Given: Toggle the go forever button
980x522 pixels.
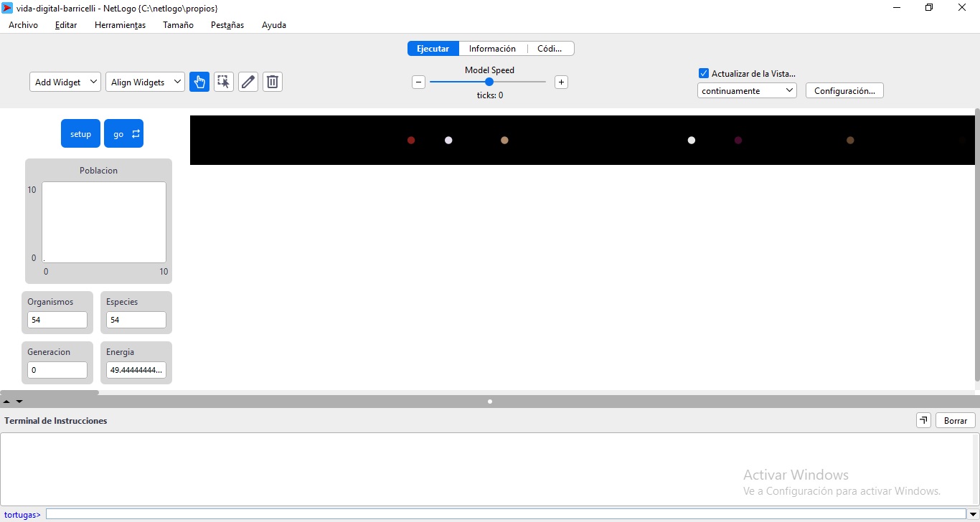Looking at the screenshot, I should tap(123, 134).
